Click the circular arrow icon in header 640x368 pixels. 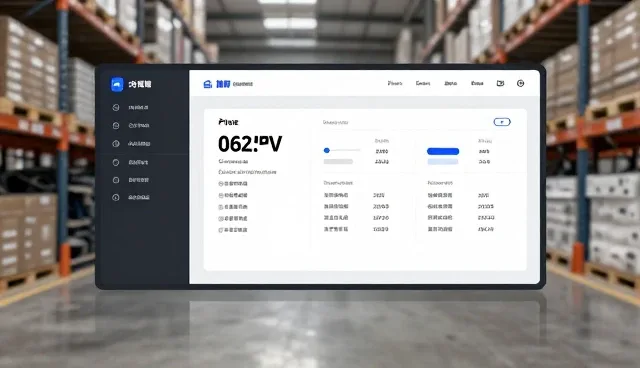520,83
